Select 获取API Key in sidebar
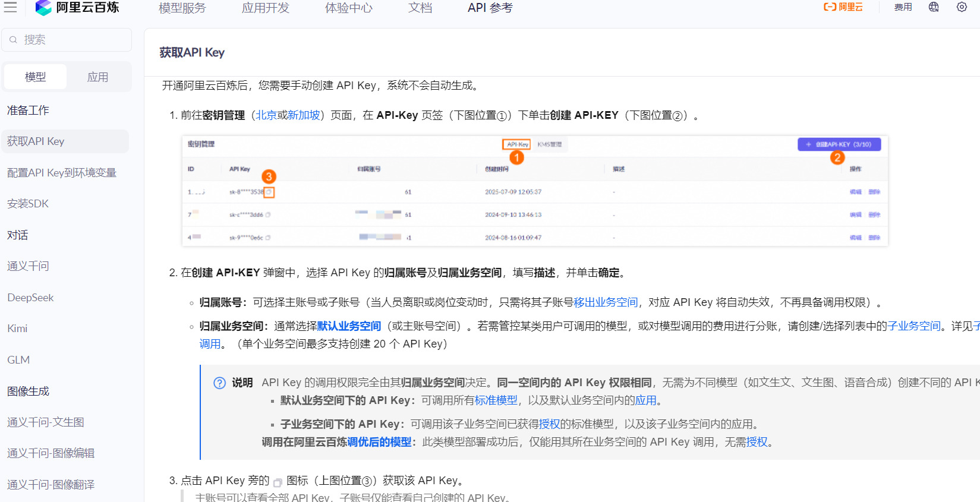This screenshot has width=980, height=502. click(x=65, y=141)
